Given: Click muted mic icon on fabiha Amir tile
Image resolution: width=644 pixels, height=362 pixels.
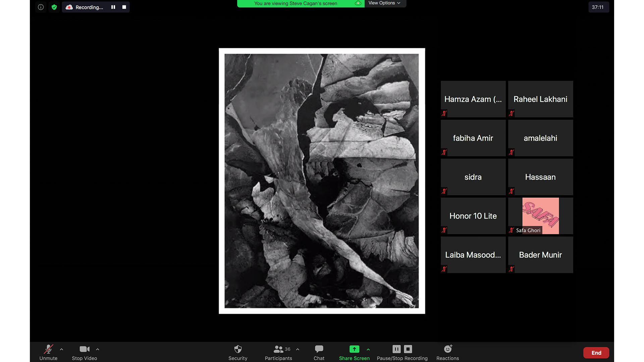Looking at the screenshot, I should (444, 152).
